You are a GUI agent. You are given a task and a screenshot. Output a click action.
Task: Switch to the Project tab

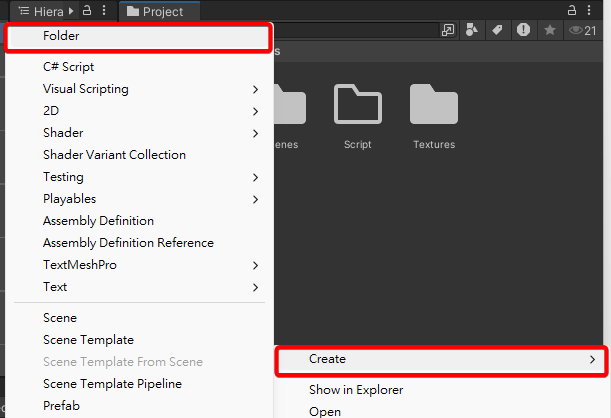click(160, 12)
